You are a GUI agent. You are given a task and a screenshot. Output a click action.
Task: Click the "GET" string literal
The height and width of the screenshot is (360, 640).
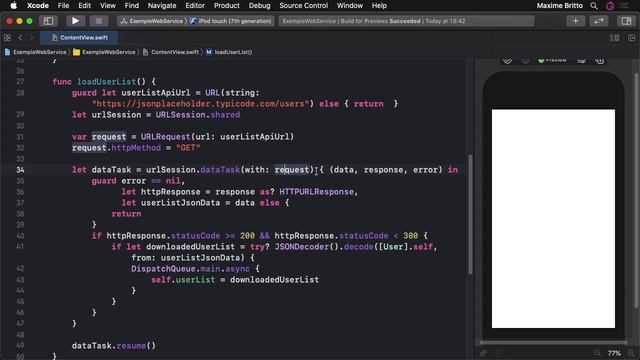point(188,148)
